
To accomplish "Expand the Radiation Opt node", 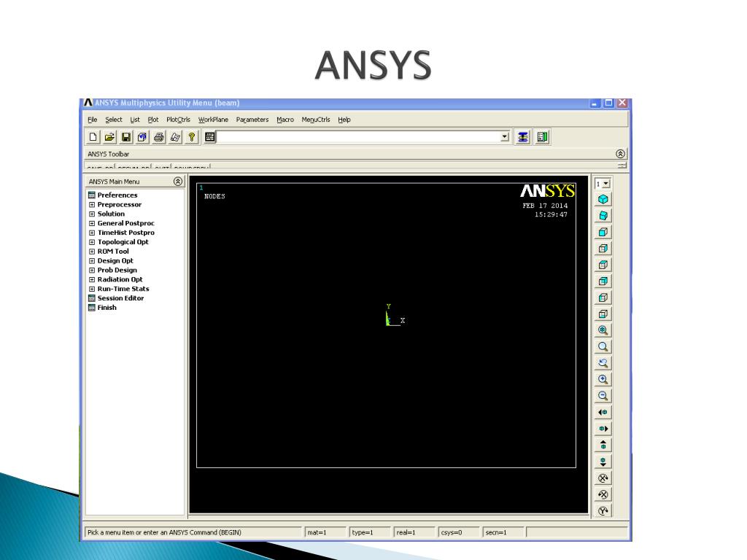I will coord(92,279).
